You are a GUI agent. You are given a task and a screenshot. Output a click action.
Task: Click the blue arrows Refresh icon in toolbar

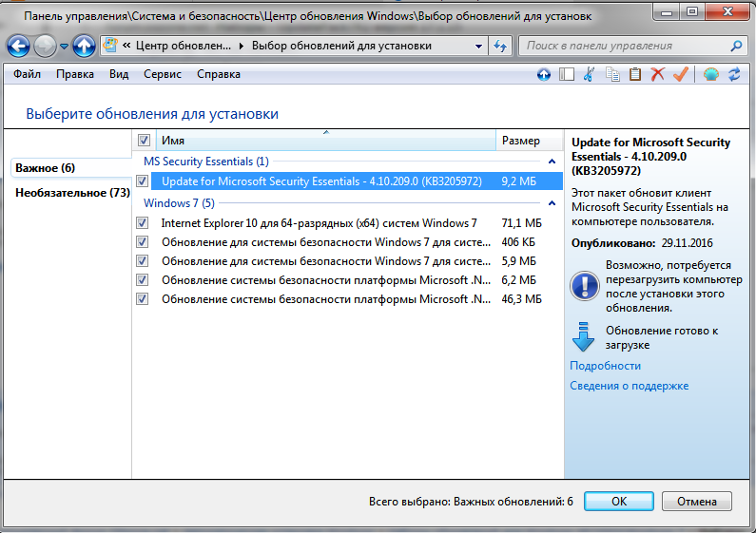[x=734, y=74]
